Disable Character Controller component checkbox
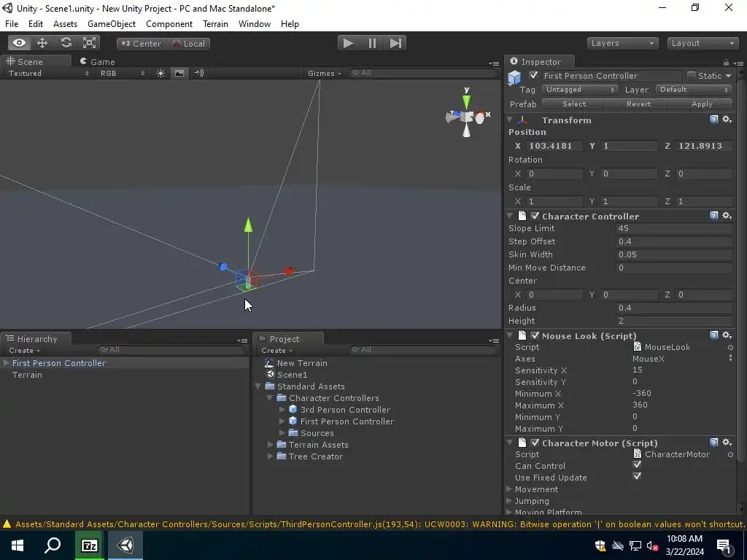Image resolution: width=747 pixels, height=560 pixels. (535, 216)
